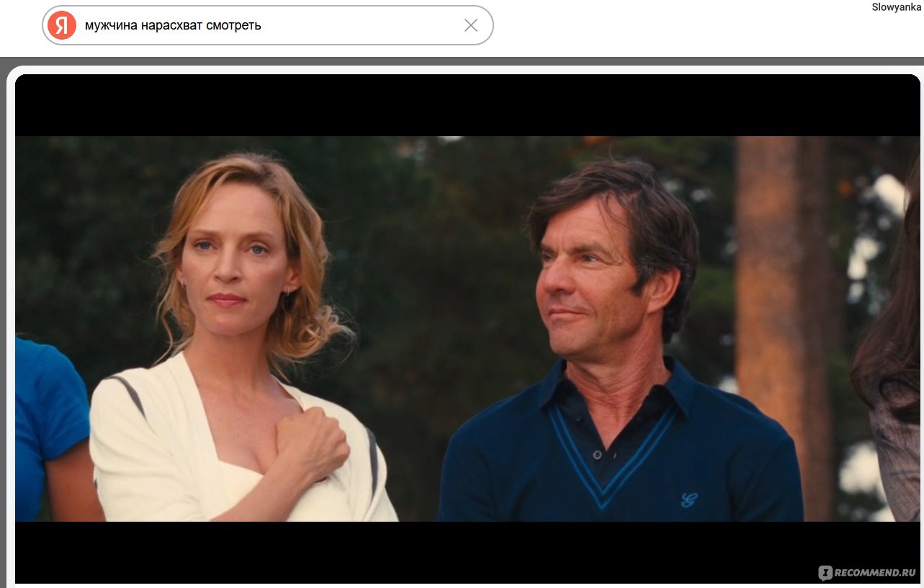
Task: Place the cursor on the word «смотреть»
Action: pyautogui.click(x=236, y=25)
